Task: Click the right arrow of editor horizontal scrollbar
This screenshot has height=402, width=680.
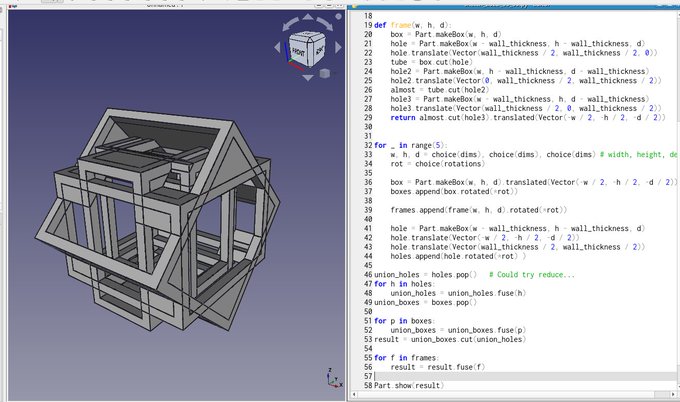Action: [x=675, y=395]
